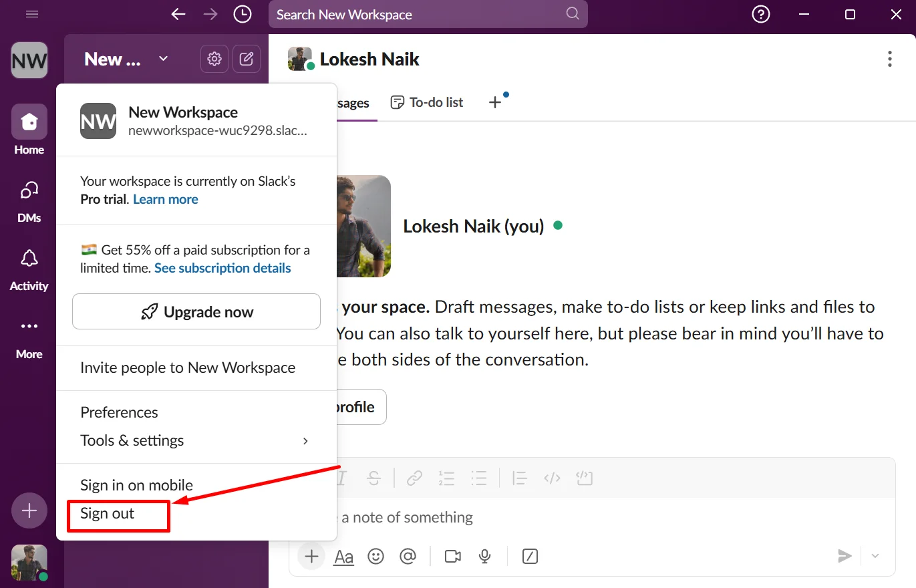Viewport: 916px width, 588px height.
Task: Click the round plus create button in sidebar
Action: coord(29,511)
